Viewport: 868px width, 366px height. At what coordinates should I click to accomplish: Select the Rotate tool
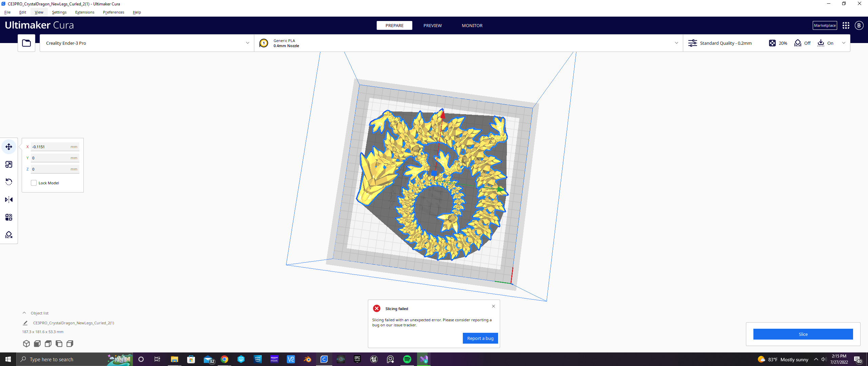(x=8, y=182)
